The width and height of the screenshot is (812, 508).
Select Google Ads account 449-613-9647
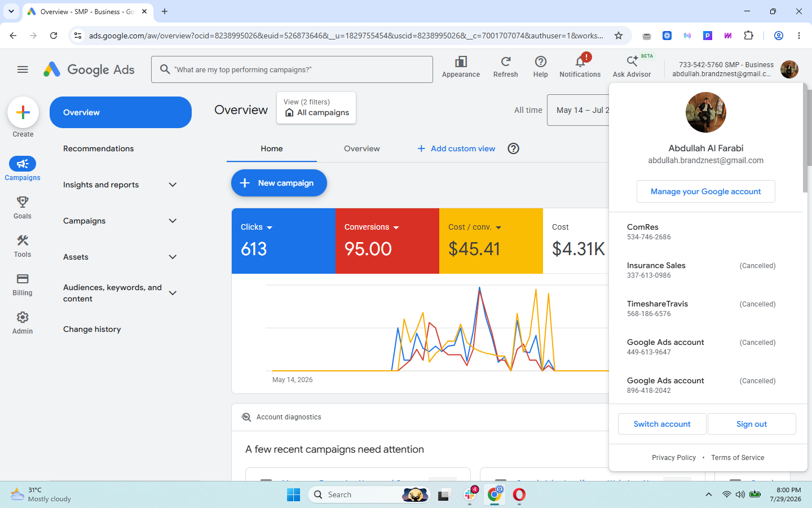coord(706,347)
